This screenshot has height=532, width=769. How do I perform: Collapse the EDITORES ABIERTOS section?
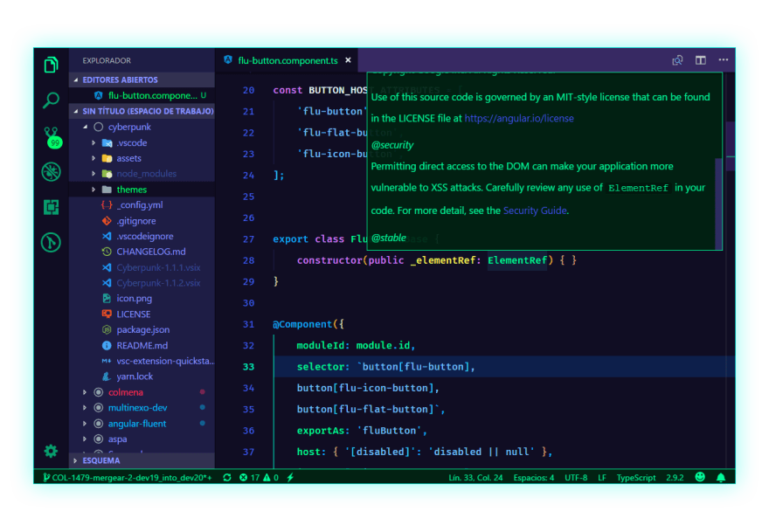click(x=142, y=79)
